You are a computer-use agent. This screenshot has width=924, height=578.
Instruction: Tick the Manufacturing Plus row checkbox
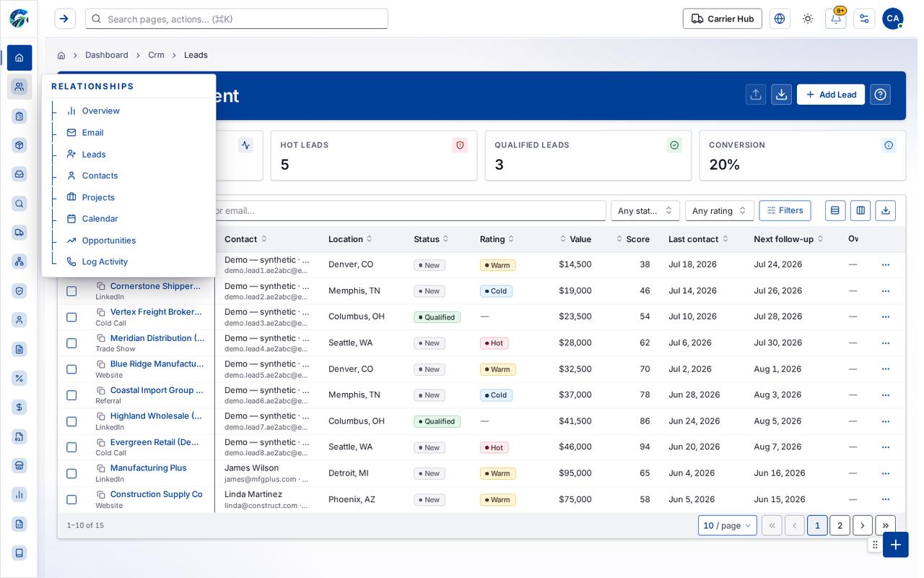(71, 473)
